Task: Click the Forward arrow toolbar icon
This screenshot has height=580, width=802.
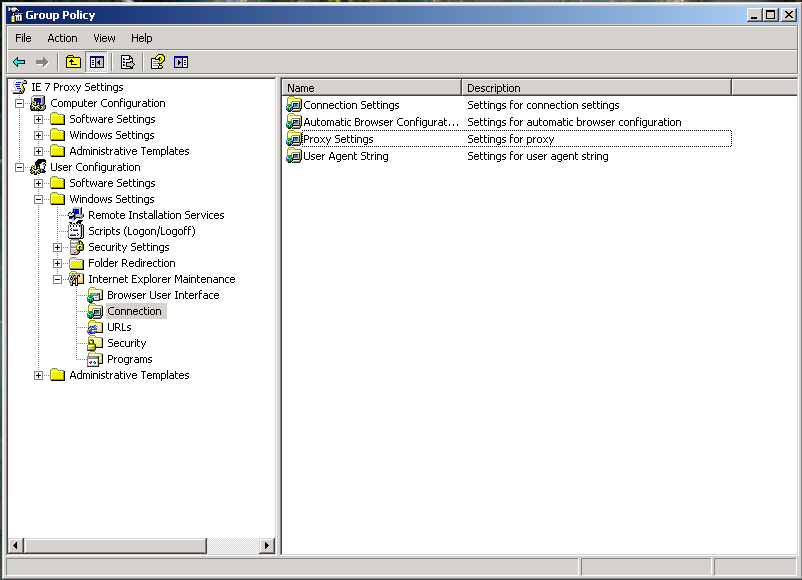Action: point(42,62)
